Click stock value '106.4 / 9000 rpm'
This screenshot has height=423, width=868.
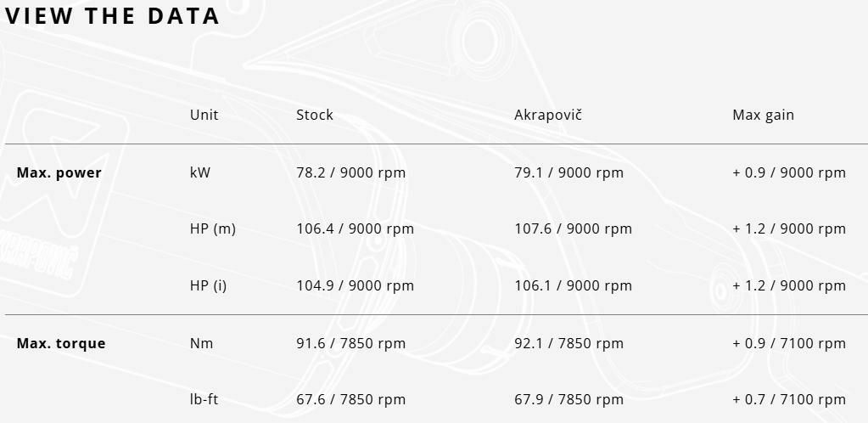click(x=355, y=228)
